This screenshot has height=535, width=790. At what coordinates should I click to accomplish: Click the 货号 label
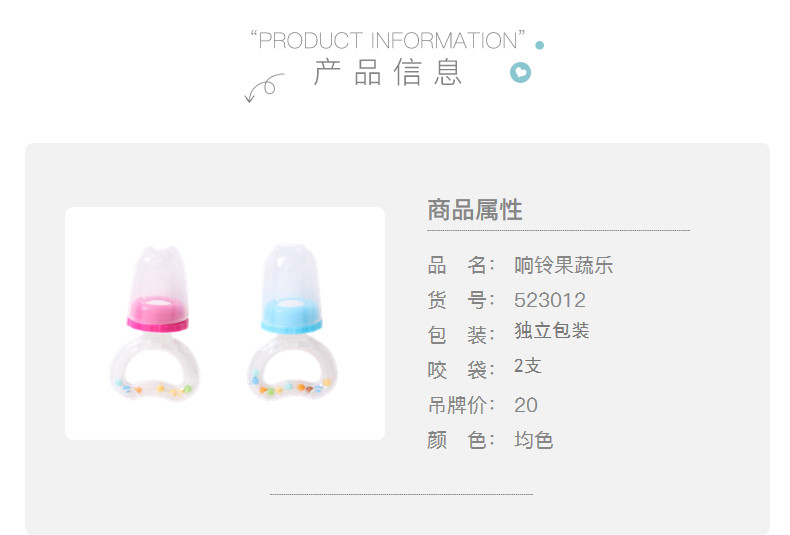tap(461, 300)
